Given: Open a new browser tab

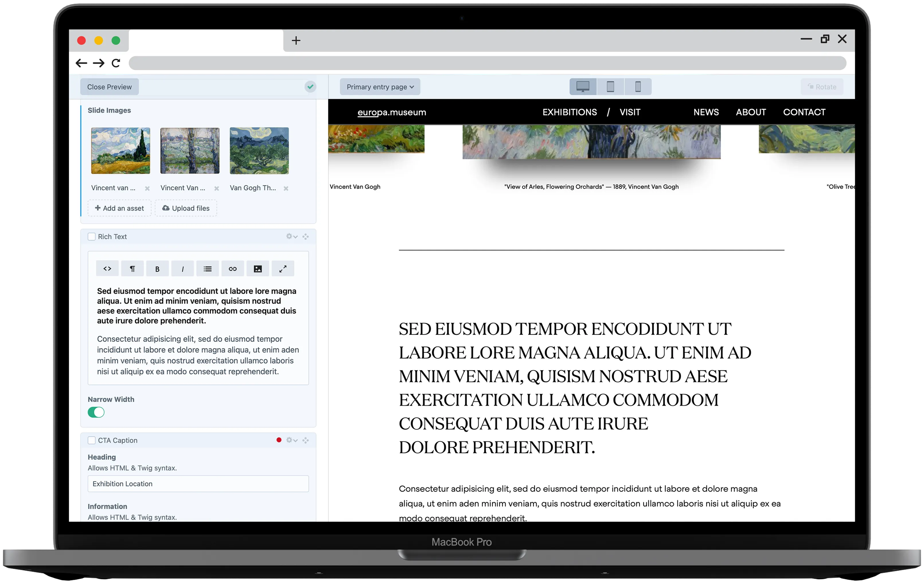Looking at the screenshot, I should click(x=296, y=40).
